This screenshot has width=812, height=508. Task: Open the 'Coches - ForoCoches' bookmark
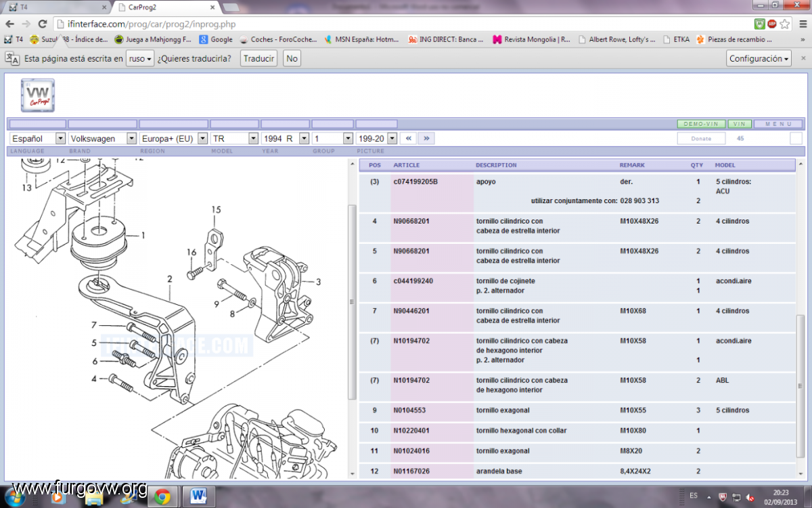278,39
